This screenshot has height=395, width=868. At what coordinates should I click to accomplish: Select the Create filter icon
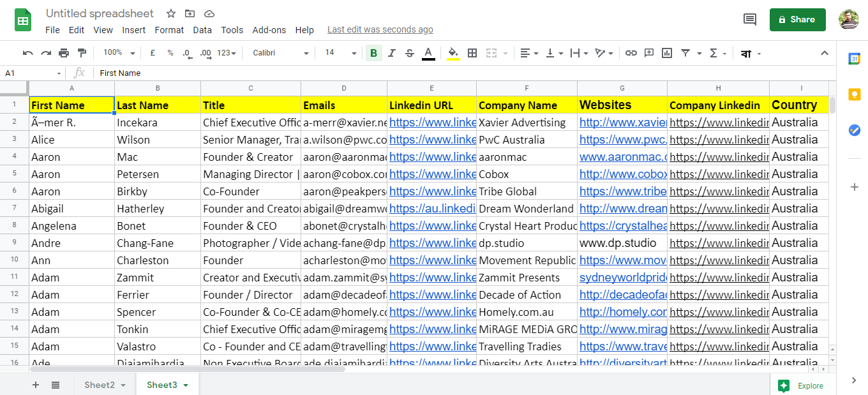click(685, 53)
